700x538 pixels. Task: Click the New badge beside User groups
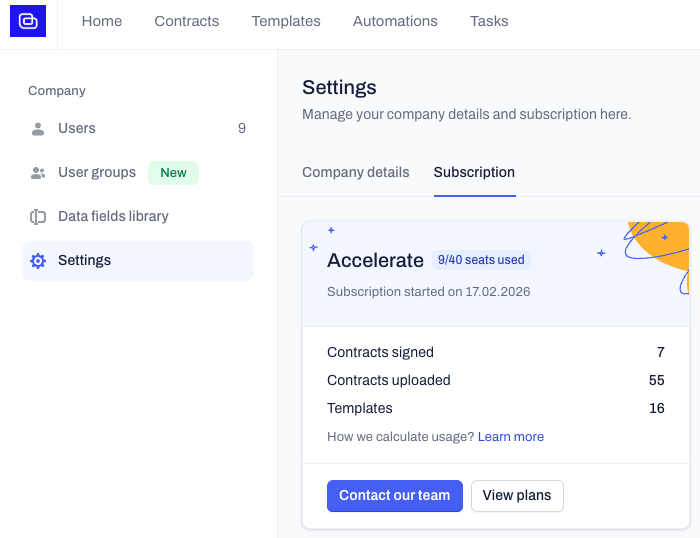[173, 172]
